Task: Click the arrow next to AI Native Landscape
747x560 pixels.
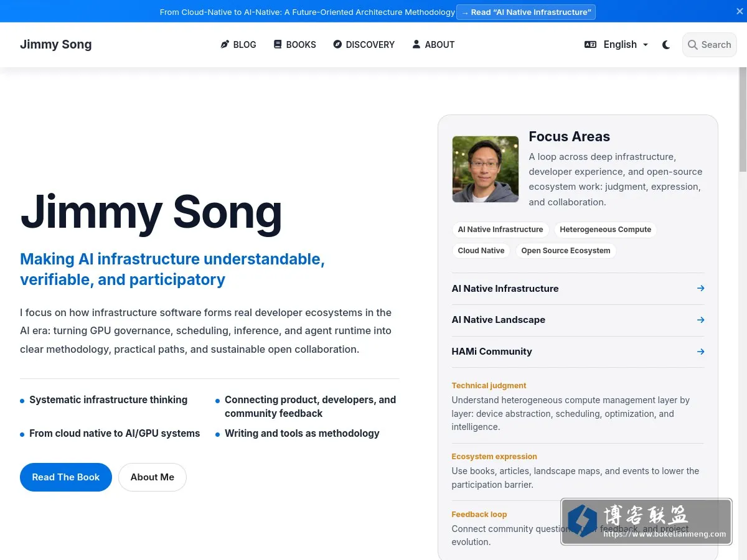Action: 700,320
